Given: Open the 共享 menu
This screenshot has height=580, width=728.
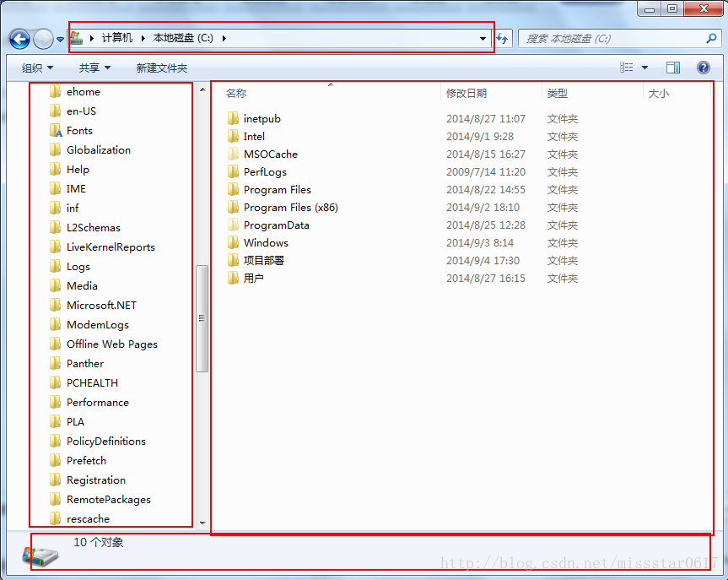Looking at the screenshot, I should pyautogui.click(x=94, y=68).
